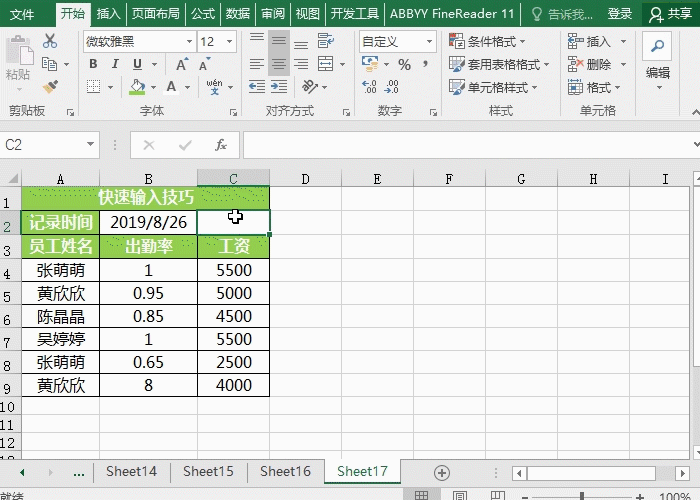Click 告诉我 search box

pos(562,14)
